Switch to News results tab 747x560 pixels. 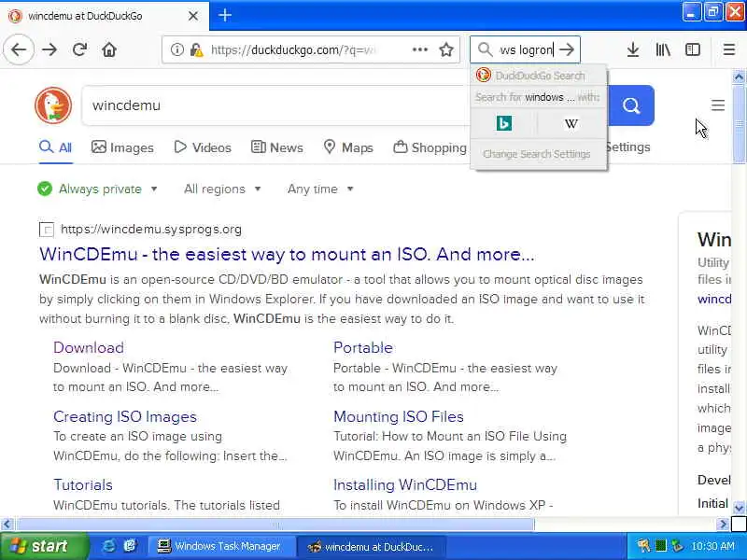pos(276,147)
